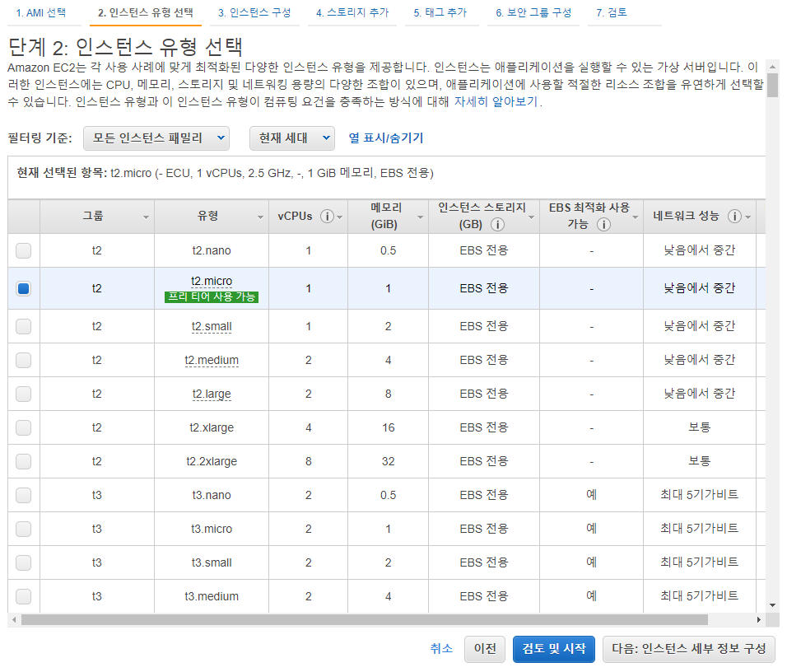Open the 자세히 알아보기 link
The image size is (787, 672).
pyautogui.click(x=496, y=101)
